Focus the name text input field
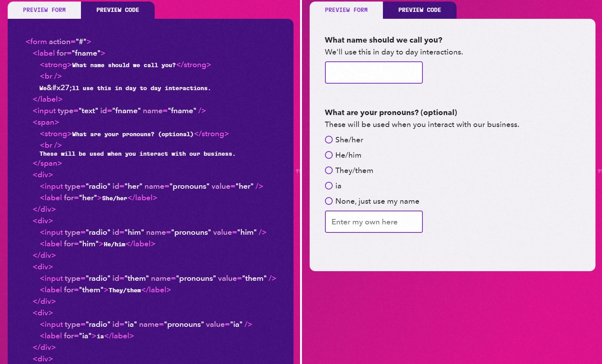The width and height of the screenshot is (602, 364). 373,72
